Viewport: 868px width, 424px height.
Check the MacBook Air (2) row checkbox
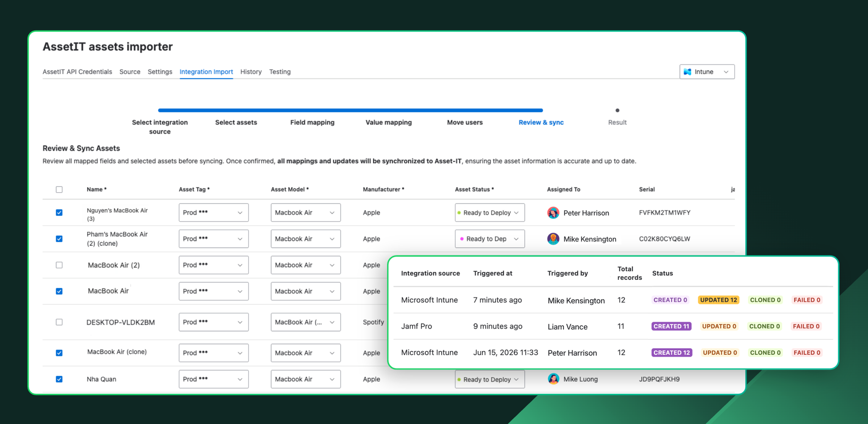click(x=59, y=265)
